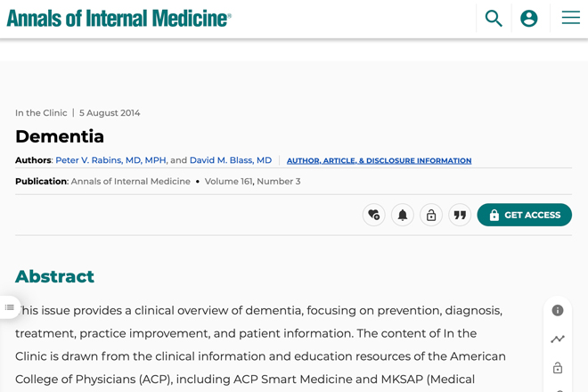
Task: Click the Annals of Internal Medicine logo
Action: coord(118,19)
